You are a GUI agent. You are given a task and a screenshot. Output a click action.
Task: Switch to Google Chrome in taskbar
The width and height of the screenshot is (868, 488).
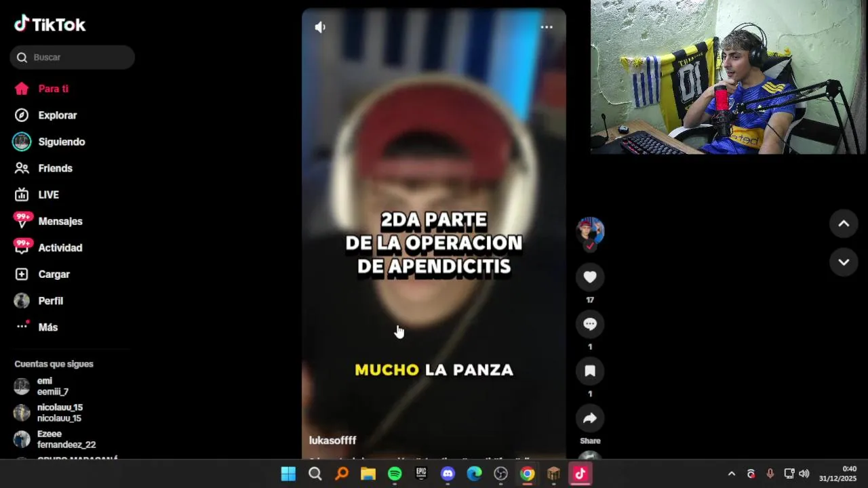(x=527, y=474)
